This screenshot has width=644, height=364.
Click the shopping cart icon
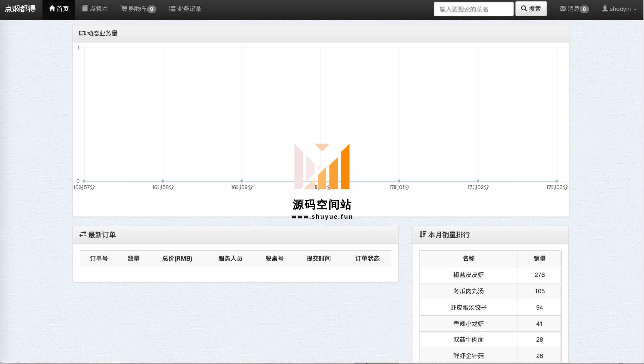click(x=124, y=9)
